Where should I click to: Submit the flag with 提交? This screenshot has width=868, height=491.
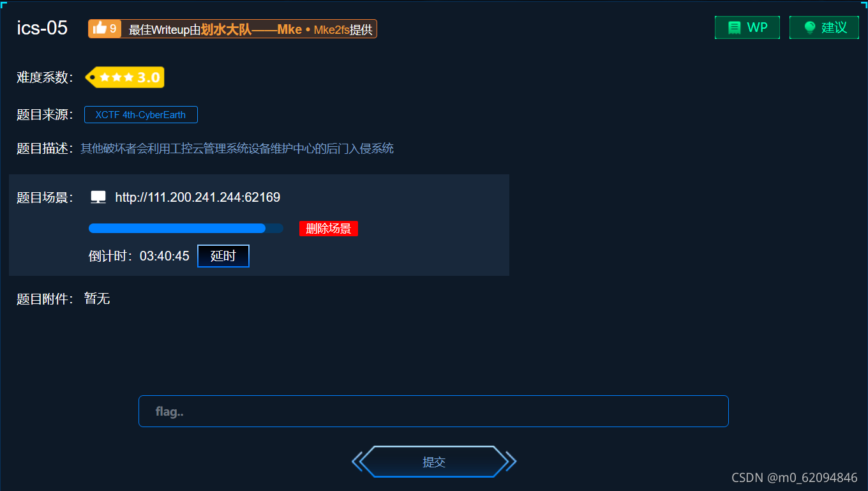pos(434,462)
